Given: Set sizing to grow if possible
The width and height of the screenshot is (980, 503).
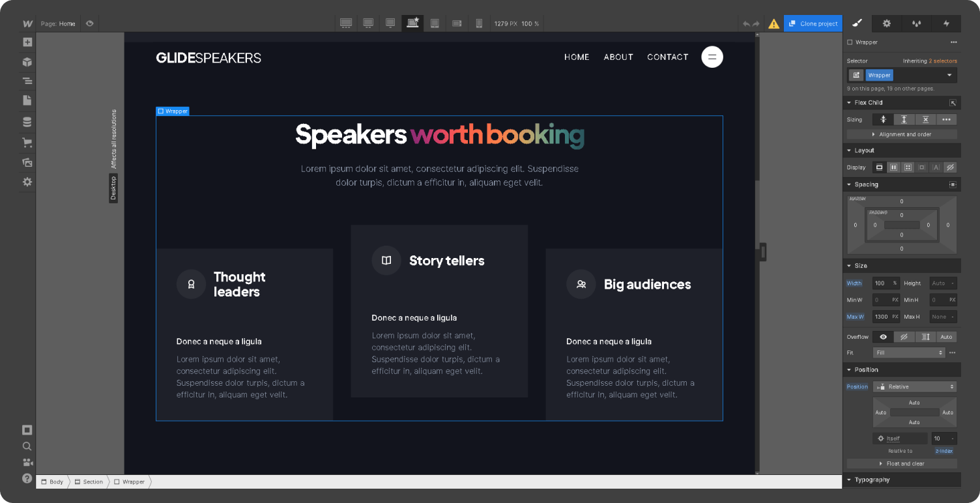Looking at the screenshot, I should click(904, 119).
